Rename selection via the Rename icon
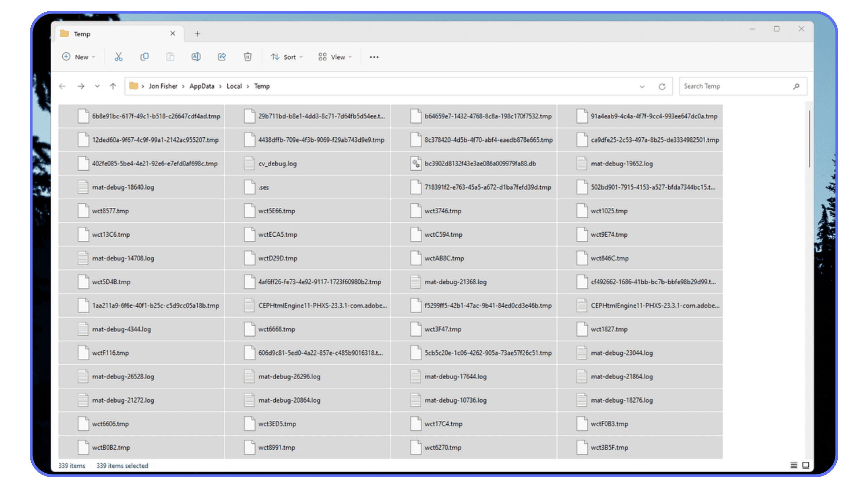 (x=196, y=56)
